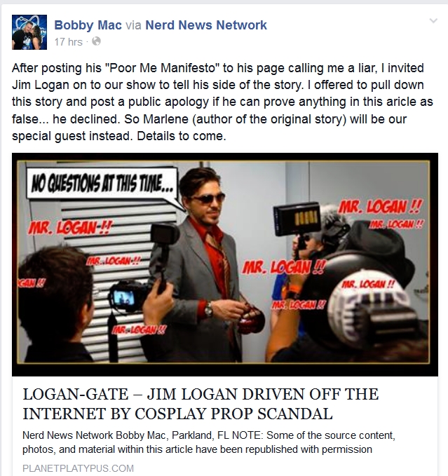Click the post body text paragraph
Screen dimensions: 448x476
[222, 102]
